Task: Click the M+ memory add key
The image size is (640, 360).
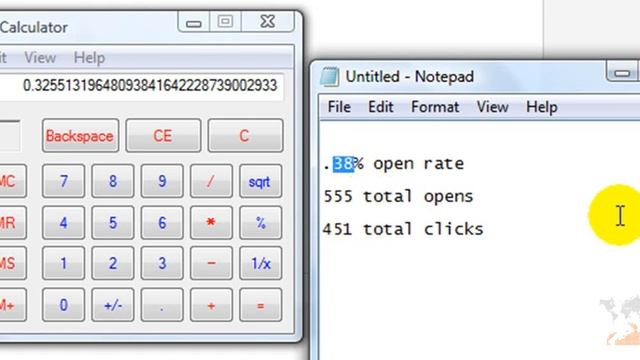Action: (12, 305)
